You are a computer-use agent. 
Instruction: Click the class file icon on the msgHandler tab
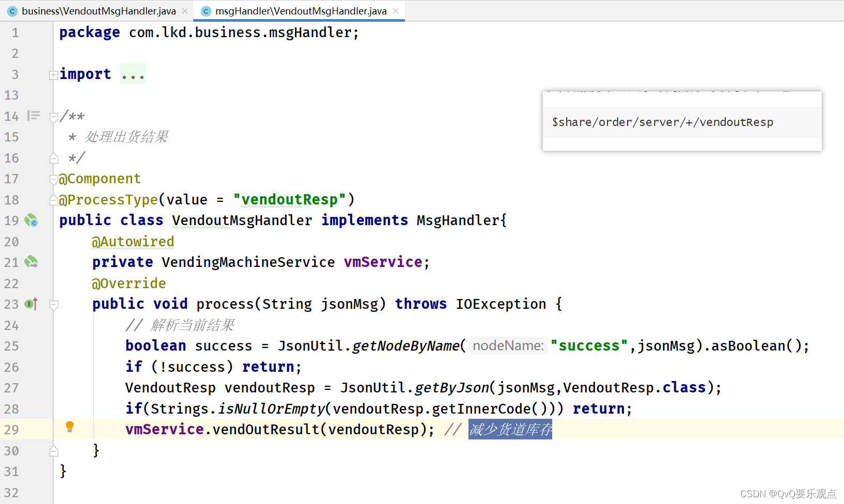[206, 11]
